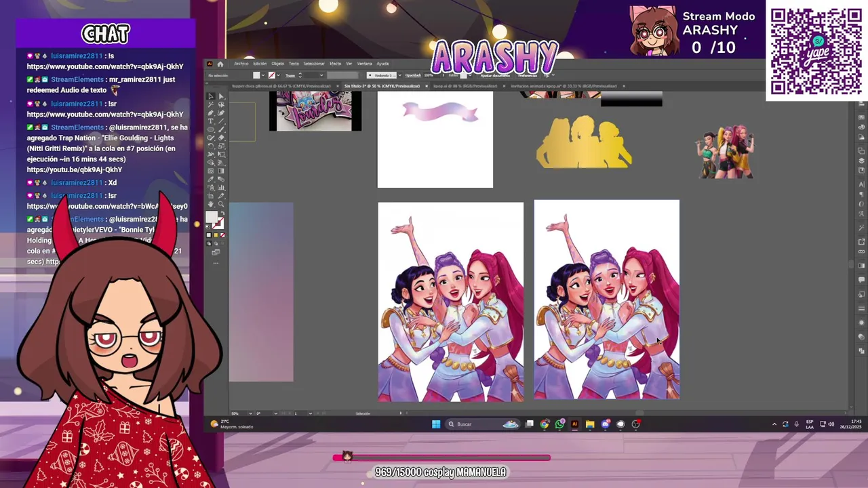The image size is (868, 488).
Task: Select the Gradient tool
Action: pos(221,171)
